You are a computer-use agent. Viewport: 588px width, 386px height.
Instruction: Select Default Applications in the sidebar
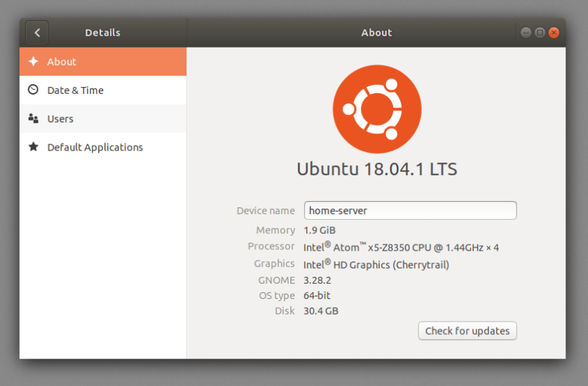95,147
